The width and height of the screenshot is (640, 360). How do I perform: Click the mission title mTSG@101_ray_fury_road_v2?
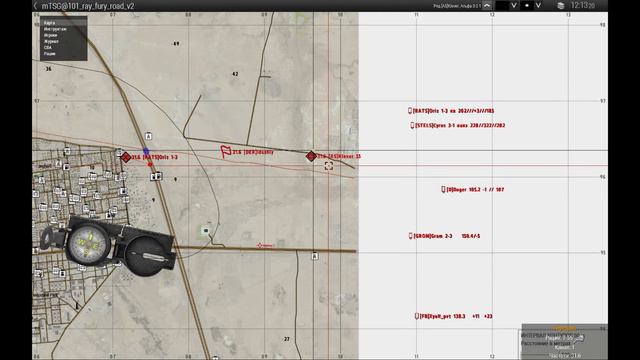[x=88, y=6]
